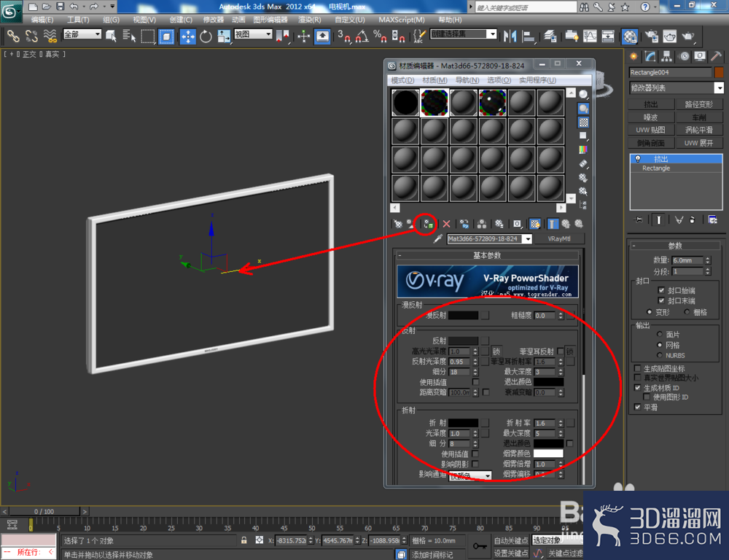Toggle 封口始端 checkbox
The width and height of the screenshot is (729, 560).
[x=661, y=290]
